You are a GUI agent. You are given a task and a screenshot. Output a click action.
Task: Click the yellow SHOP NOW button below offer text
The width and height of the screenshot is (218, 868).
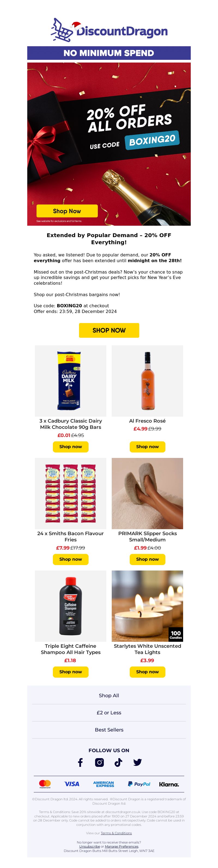[109, 330]
